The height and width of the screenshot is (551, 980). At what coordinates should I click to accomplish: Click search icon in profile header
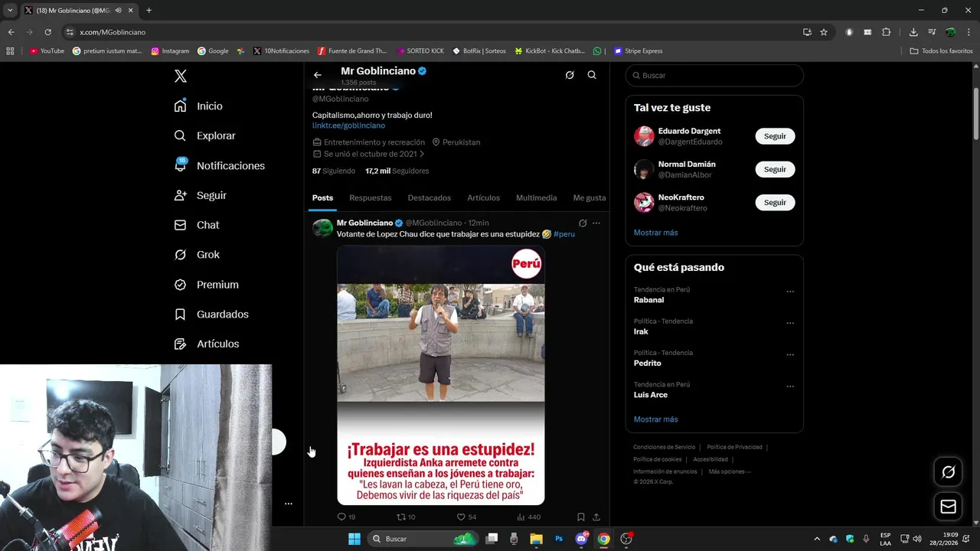click(592, 75)
